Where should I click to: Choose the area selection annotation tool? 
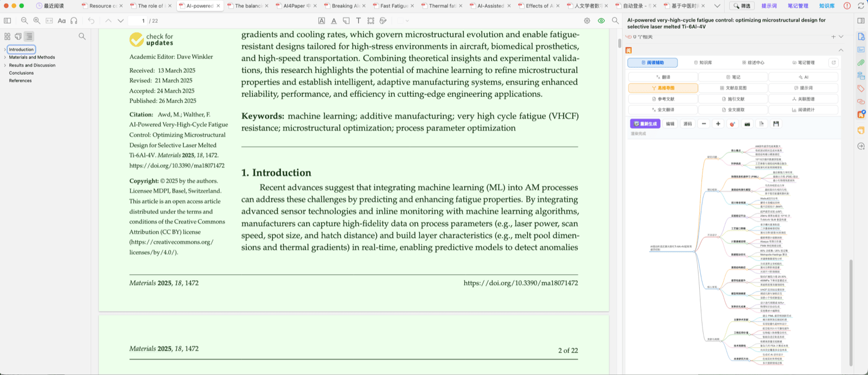(371, 21)
